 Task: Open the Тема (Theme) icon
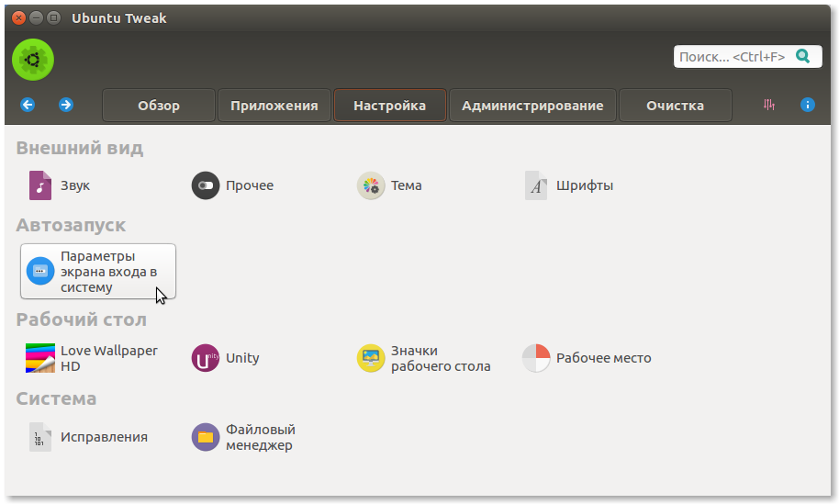pyautogui.click(x=371, y=185)
